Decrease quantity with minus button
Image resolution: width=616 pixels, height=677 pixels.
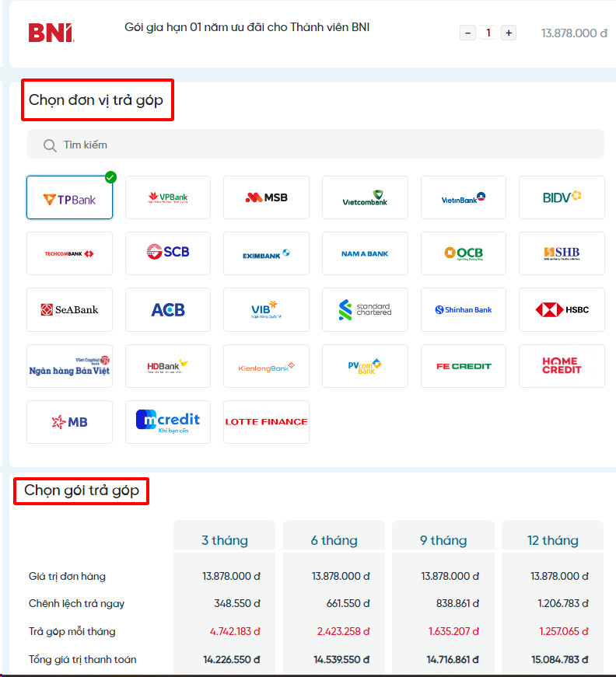(x=467, y=33)
